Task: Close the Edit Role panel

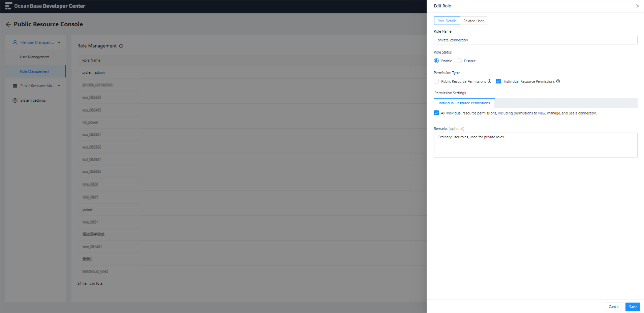Action: (x=638, y=6)
